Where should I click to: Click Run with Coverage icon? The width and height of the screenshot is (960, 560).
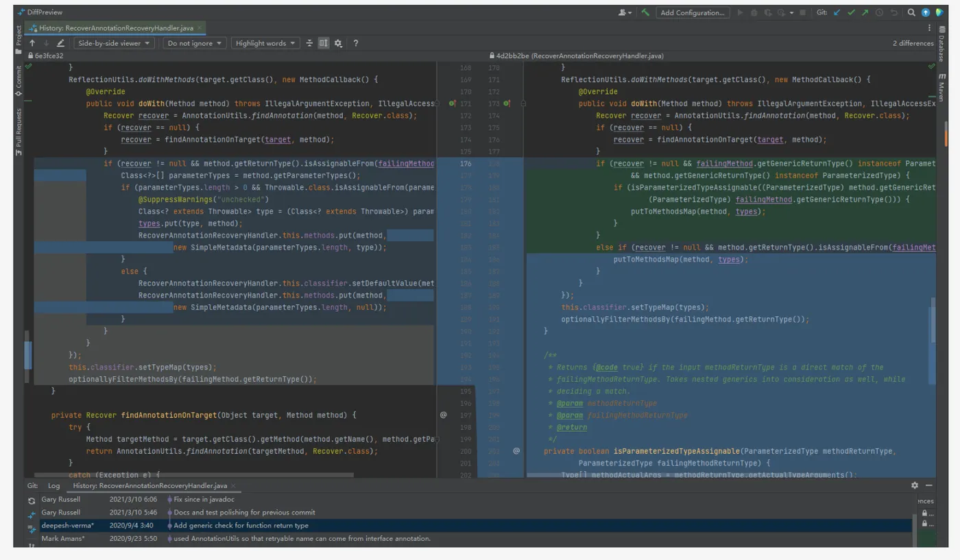(x=768, y=12)
